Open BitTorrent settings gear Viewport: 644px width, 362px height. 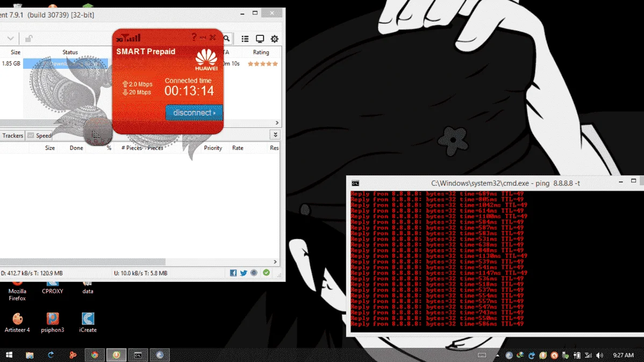tap(275, 39)
